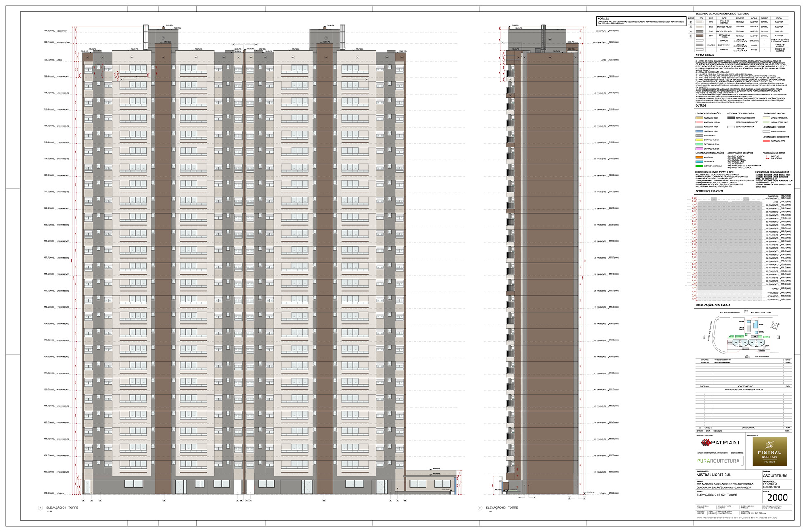Click the 'NOTAS GERAIS' heading
Image resolution: width=806 pixels, height=532 pixels.
click(704, 55)
